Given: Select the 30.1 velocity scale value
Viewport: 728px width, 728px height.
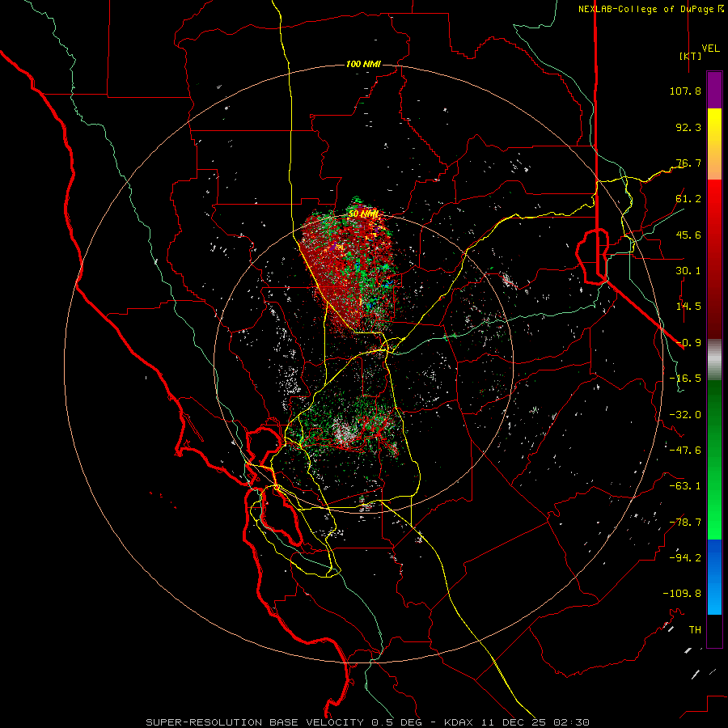Looking at the screenshot, I should [x=688, y=271].
